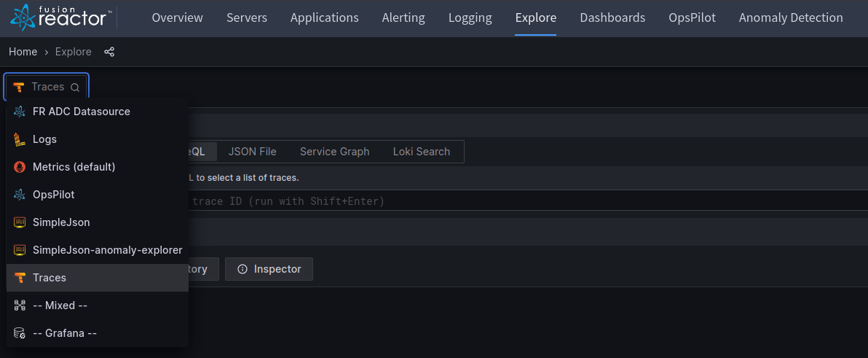Screen dimensions: 868x358
Task: Click the SimpleJson datasource icon
Action: coord(20,222)
